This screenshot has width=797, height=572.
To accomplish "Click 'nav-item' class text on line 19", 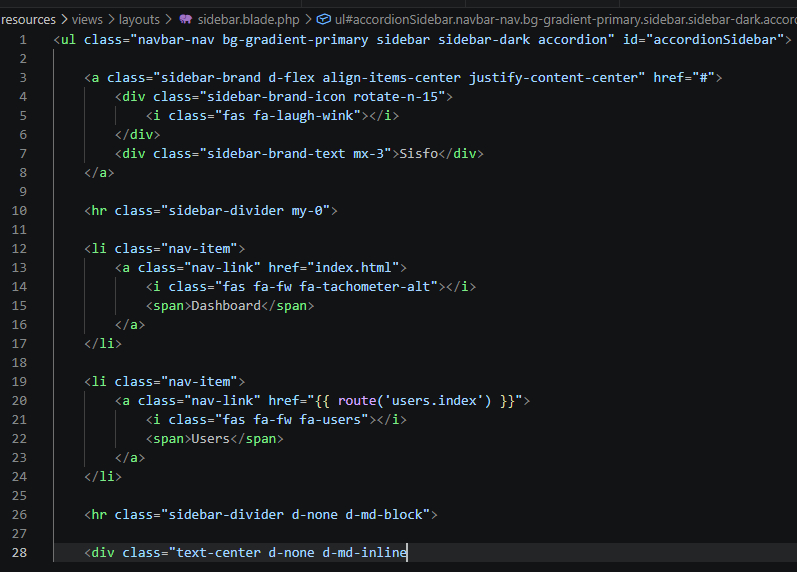I will [199, 382].
